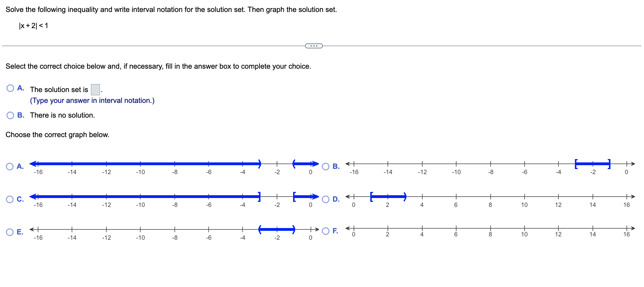
Task: Click the interval notation answer box
Action: [x=95, y=89]
